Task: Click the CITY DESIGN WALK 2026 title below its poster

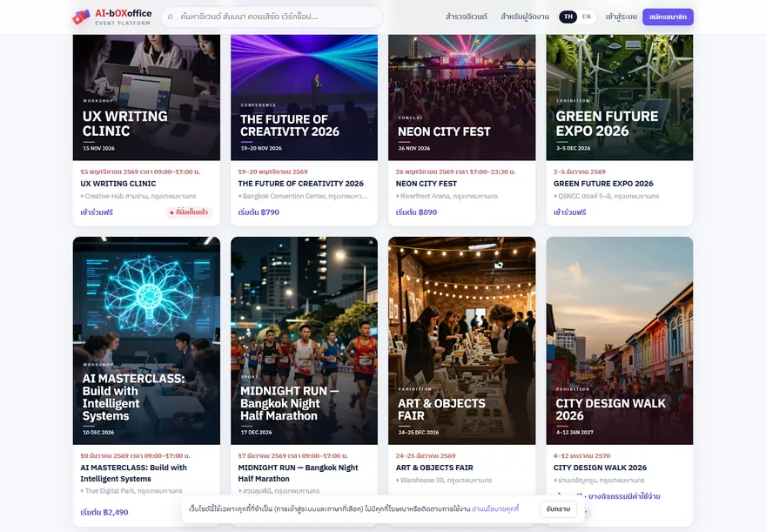Action: (600, 468)
